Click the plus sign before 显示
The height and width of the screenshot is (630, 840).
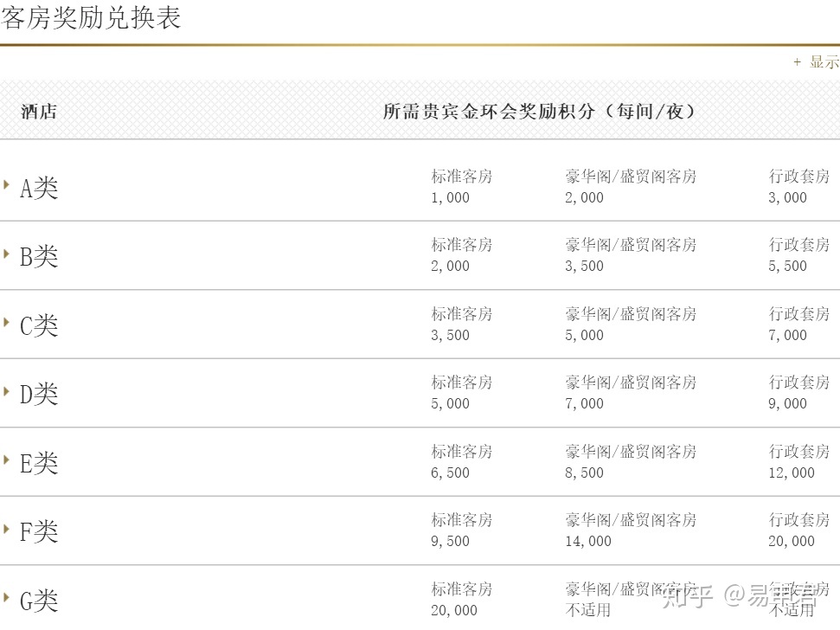coord(795,62)
